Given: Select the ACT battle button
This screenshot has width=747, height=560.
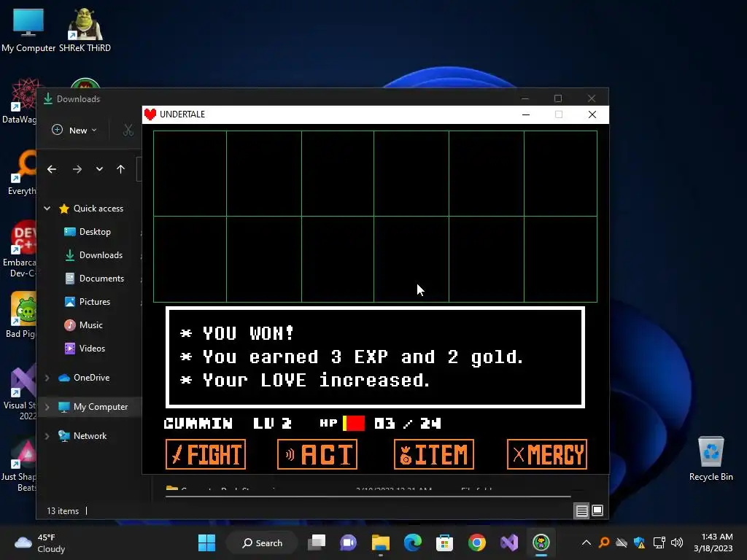Looking at the screenshot, I should (317, 454).
